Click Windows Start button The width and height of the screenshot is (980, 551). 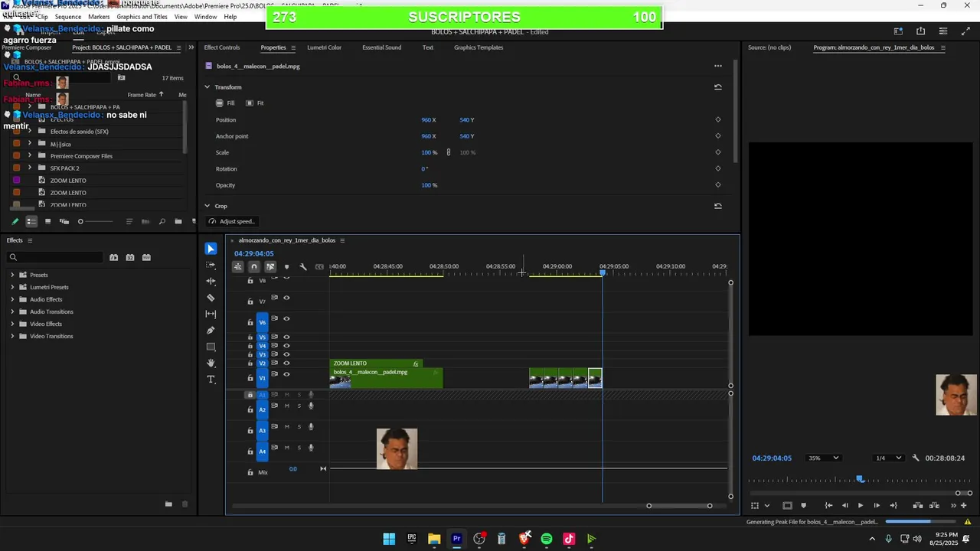pyautogui.click(x=389, y=539)
